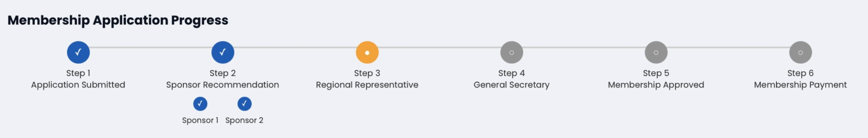Viewport: 868px width, 138px height.
Task: Click the Sponsor 1 checkmark icon
Action: click(200, 104)
